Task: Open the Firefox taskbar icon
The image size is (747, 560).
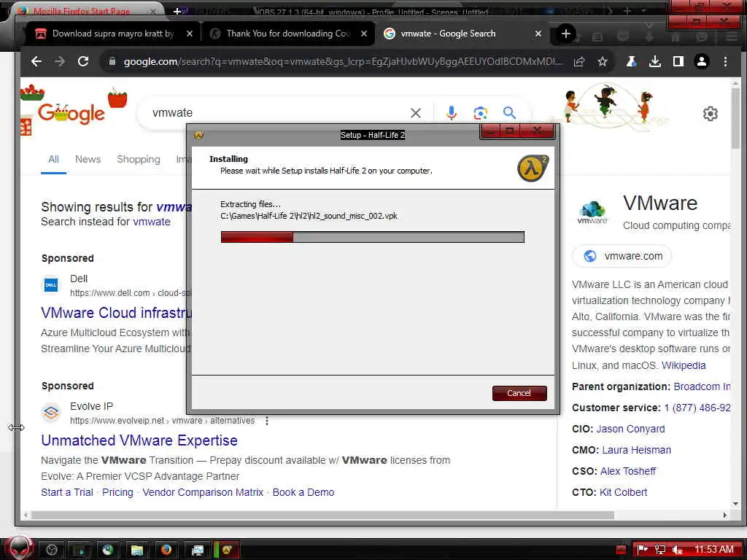Action: tap(166, 550)
